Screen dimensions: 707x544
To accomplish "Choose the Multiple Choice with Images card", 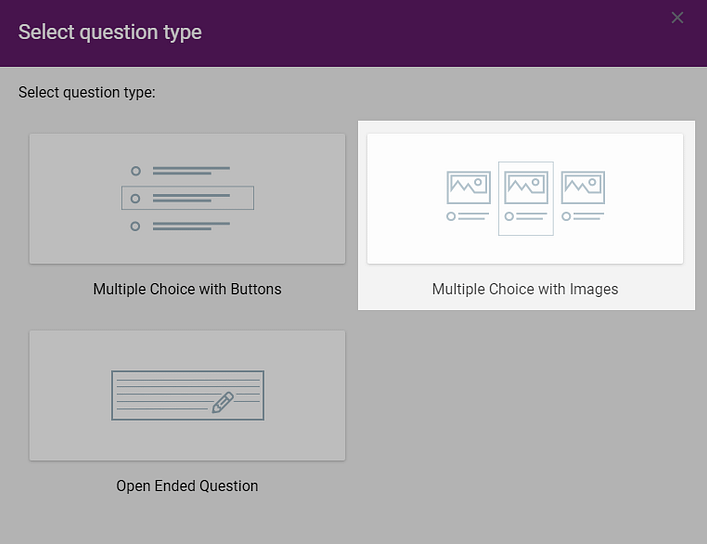I will 525,199.
